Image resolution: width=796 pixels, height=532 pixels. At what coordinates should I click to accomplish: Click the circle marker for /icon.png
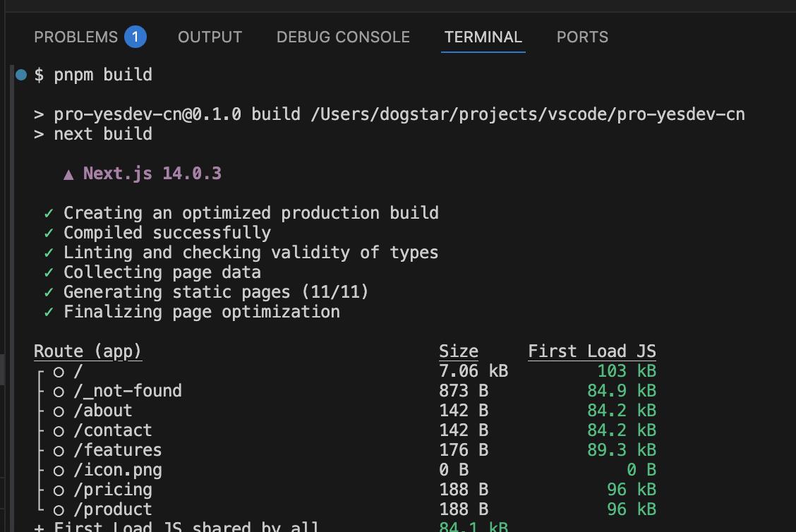[x=59, y=471]
